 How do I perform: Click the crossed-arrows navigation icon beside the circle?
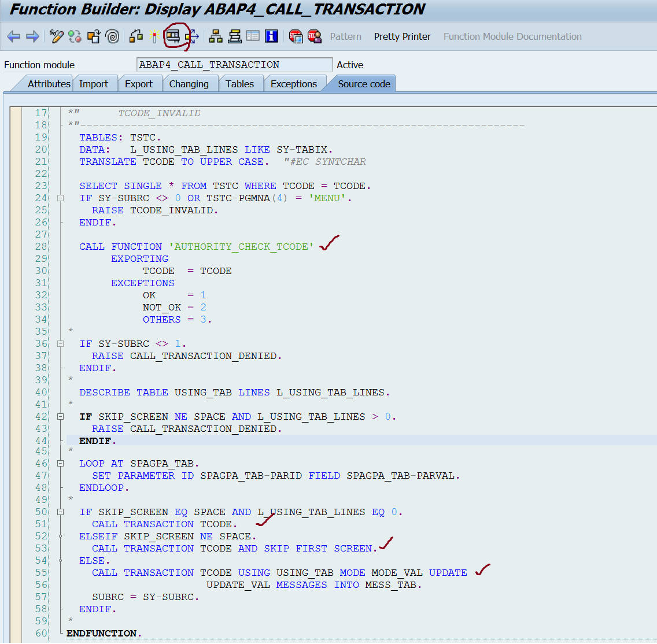193,36
